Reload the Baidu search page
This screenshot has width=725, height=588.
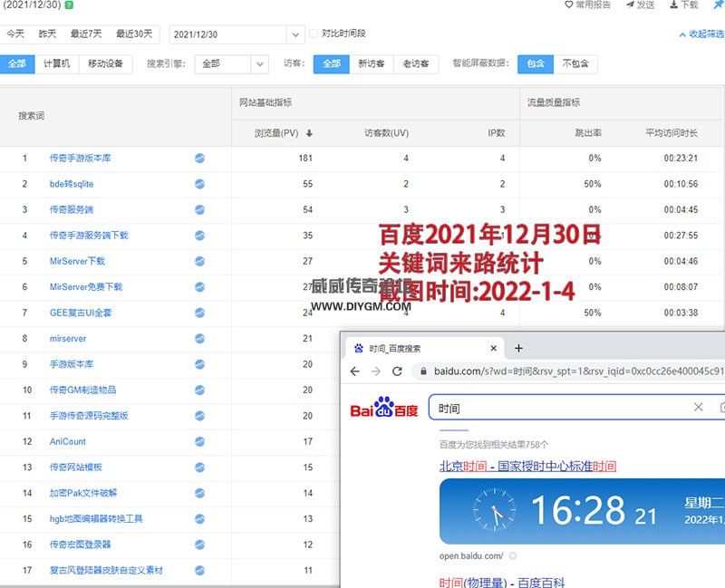tap(397, 371)
